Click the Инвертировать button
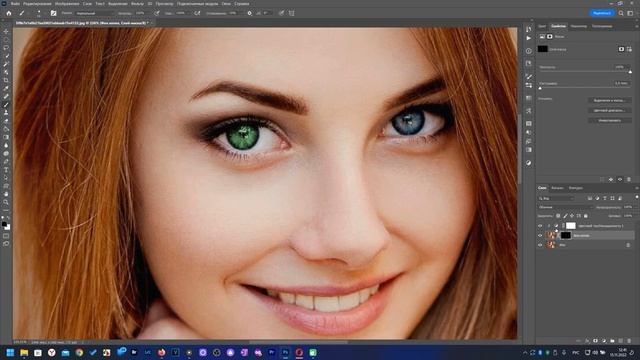This screenshot has height=360, width=640. (x=610, y=120)
